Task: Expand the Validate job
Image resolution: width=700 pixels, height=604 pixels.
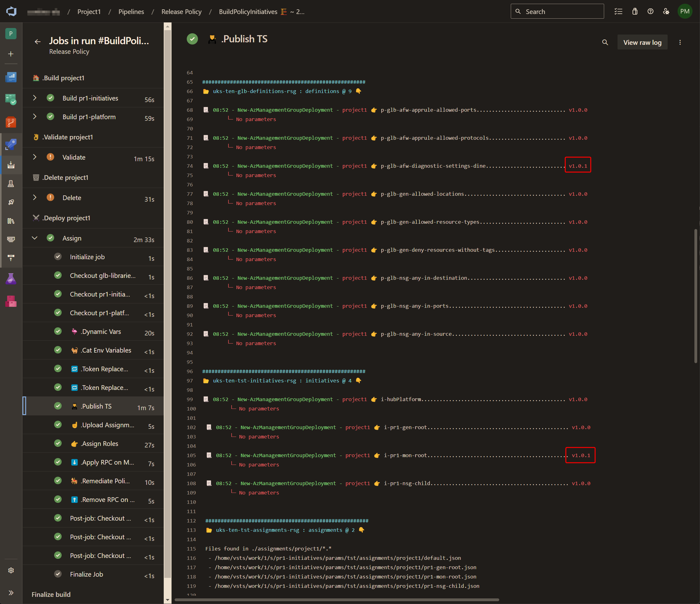Action: [x=35, y=157]
